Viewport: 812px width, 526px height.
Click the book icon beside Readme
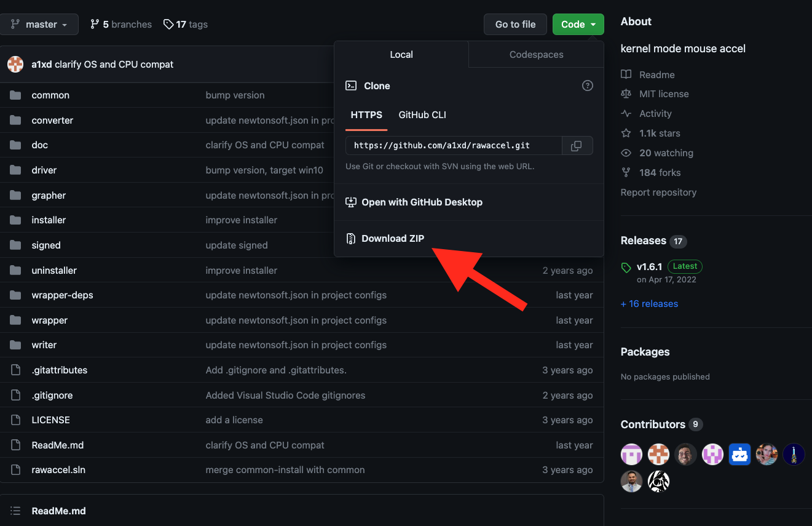(626, 75)
